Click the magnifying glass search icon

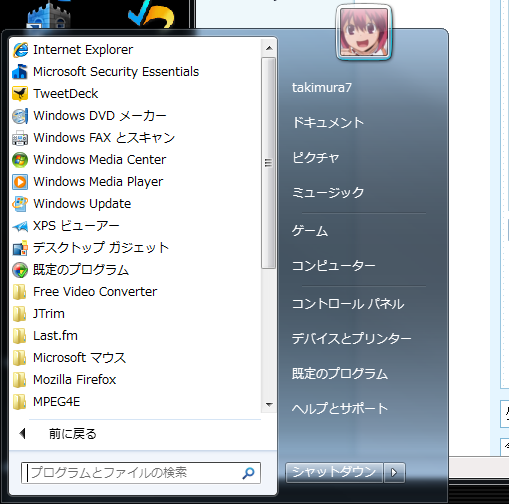(x=248, y=473)
